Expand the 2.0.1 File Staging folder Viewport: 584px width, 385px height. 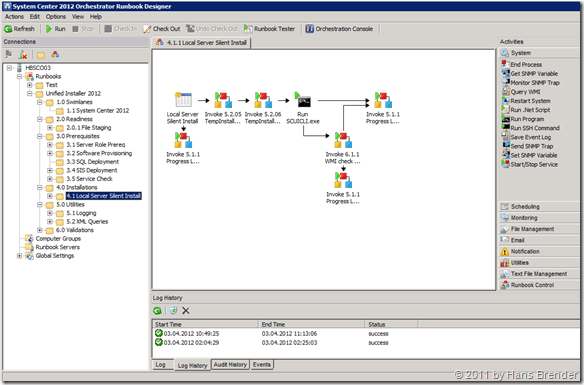point(50,128)
